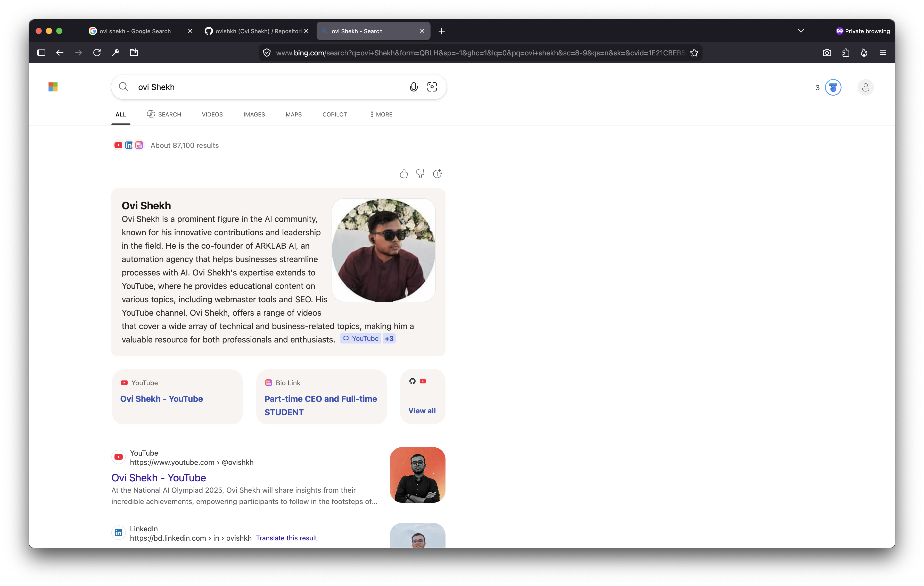Click the Bio Link source icon near results count
Viewport: 924px width, 586px height.
[x=139, y=145]
